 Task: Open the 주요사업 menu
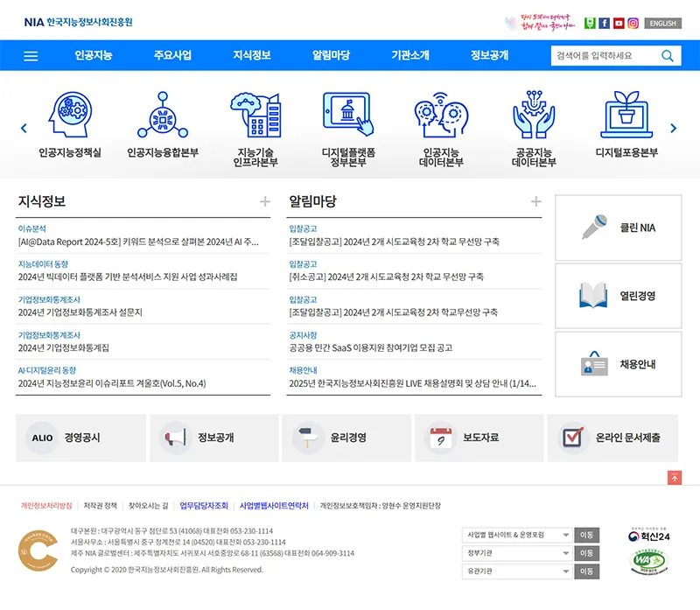click(172, 55)
